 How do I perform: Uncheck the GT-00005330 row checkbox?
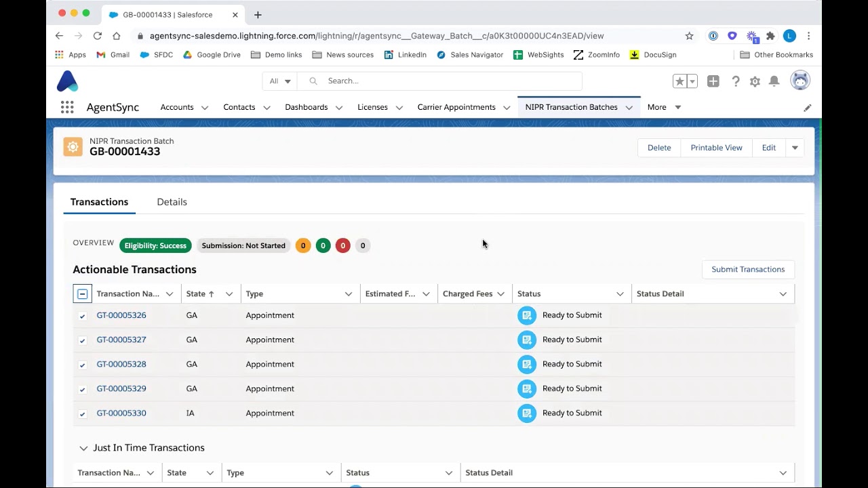click(x=82, y=413)
